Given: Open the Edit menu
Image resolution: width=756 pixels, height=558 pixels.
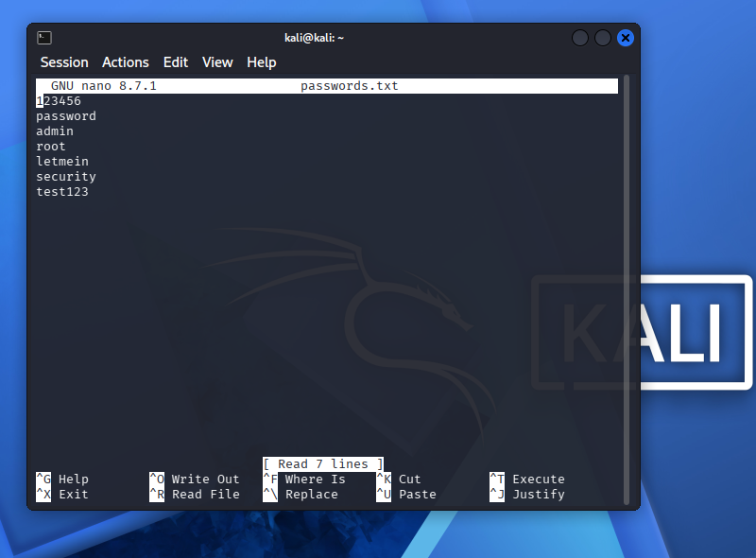Looking at the screenshot, I should click(176, 62).
